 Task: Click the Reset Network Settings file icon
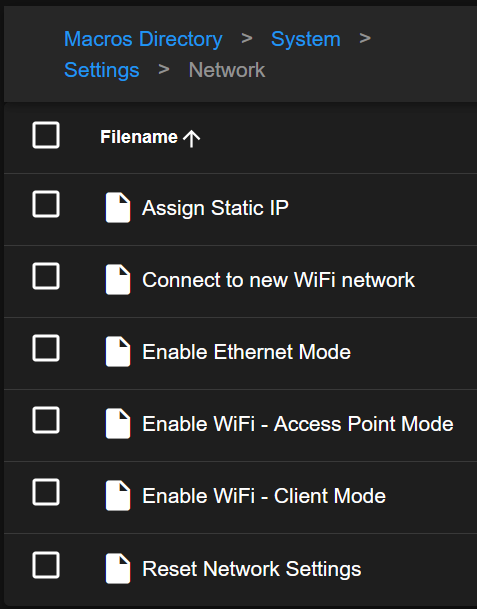pos(118,568)
